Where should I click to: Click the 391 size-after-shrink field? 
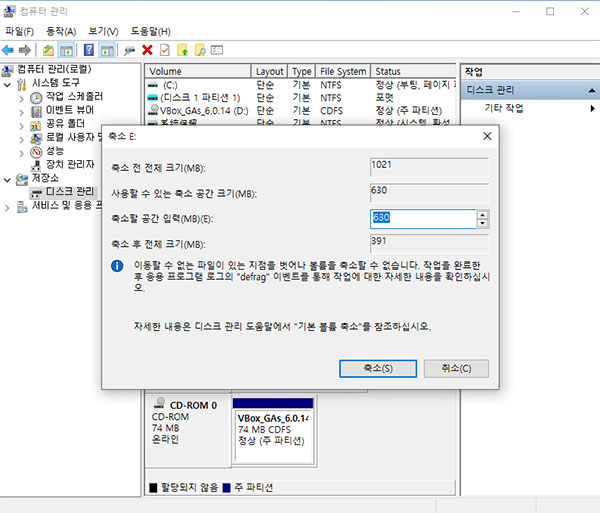[x=429, y=244]
